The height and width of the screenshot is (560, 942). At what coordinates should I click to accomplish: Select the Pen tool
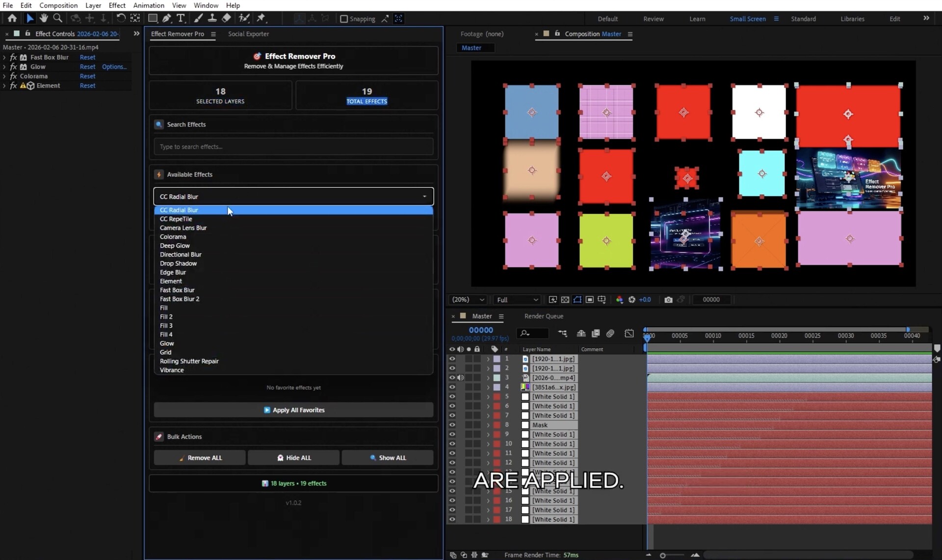click(167, 18)
